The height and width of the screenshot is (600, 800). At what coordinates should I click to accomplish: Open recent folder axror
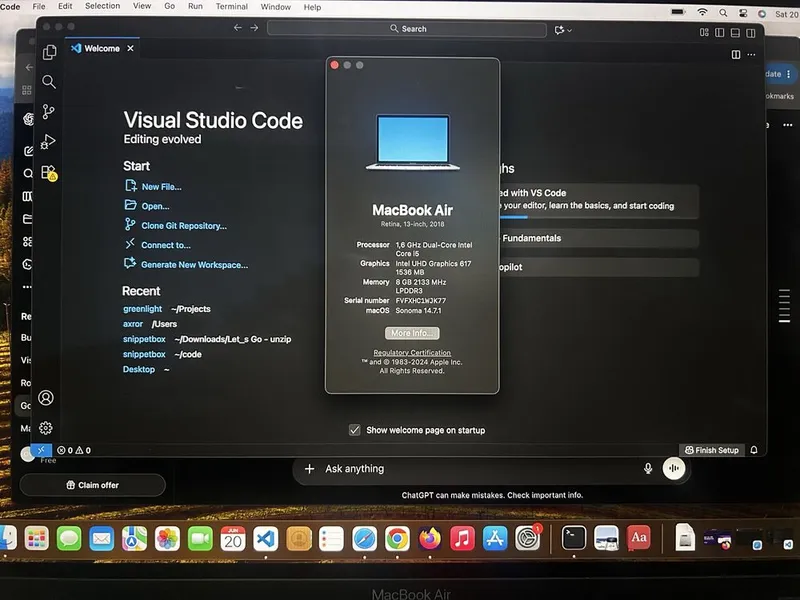[133, 324]
